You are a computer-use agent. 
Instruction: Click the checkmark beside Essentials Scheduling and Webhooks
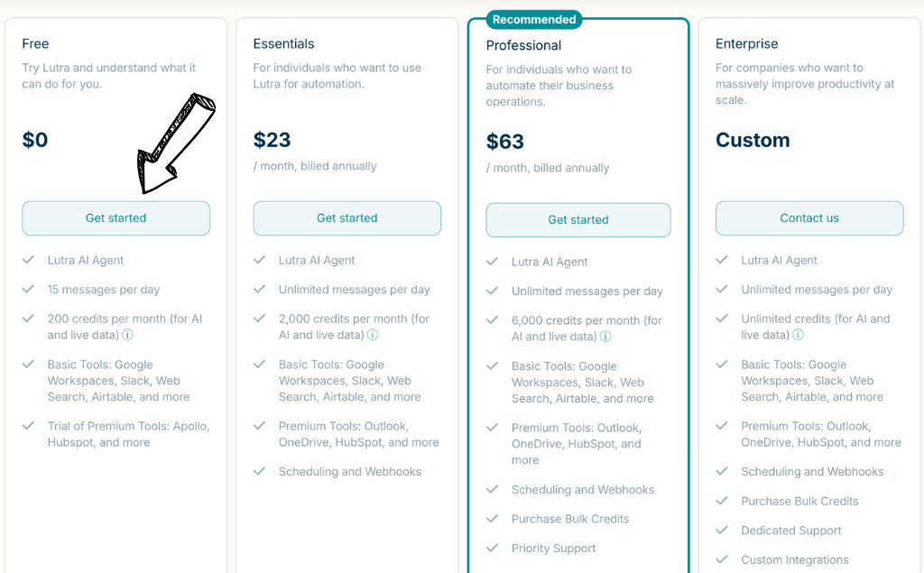click(x=260, y=471)
